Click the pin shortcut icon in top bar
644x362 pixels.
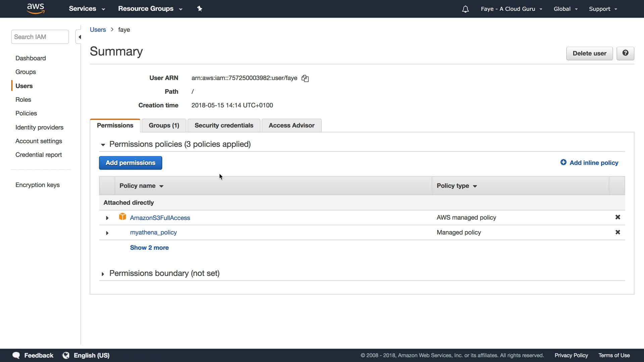[200, 9]
